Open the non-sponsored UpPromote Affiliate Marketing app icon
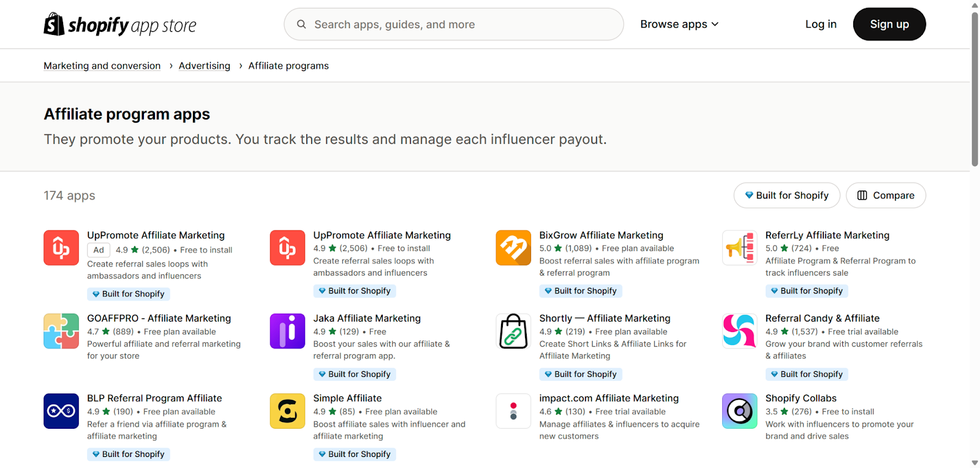Viewport: 980px width, 468px height. coord(287,248)
